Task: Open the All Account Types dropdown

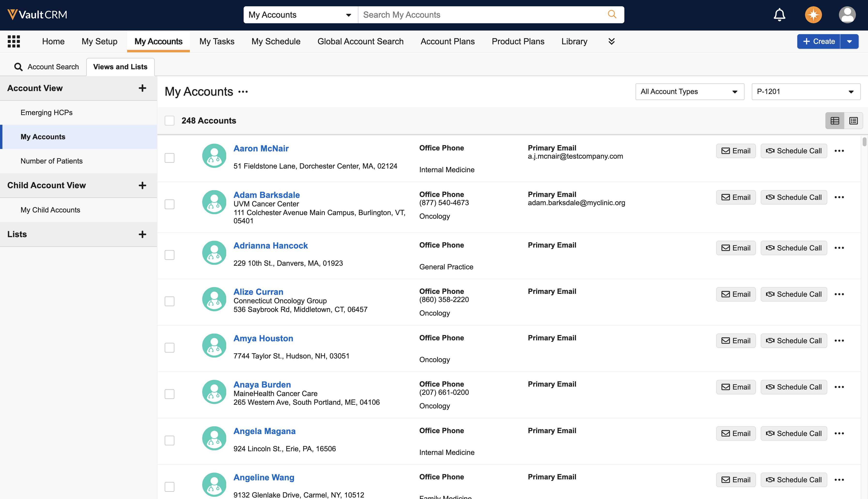Action: click(689, 92)
